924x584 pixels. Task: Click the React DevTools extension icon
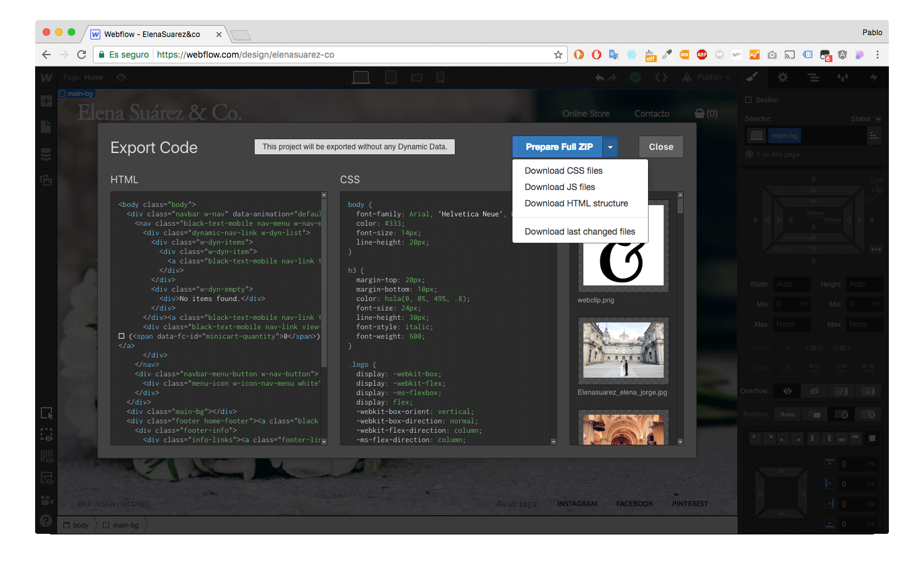(632, 55)
